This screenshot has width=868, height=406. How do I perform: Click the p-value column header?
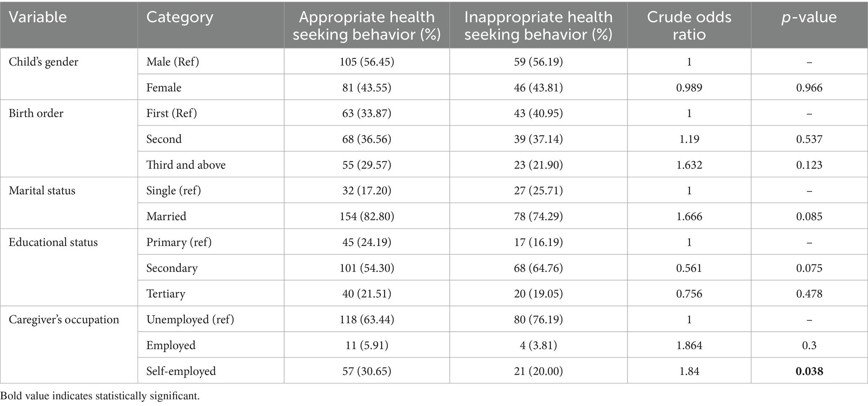click(809, 17)
